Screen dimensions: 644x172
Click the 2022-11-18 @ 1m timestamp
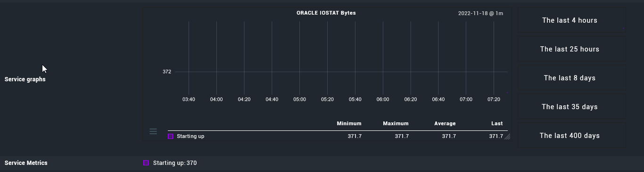480,13
